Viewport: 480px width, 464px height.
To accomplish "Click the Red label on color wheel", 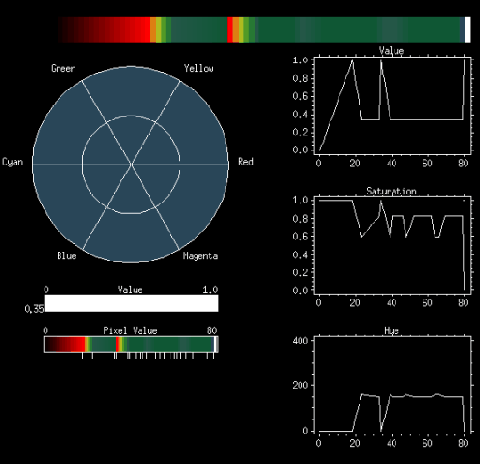I will coord(246,162).
